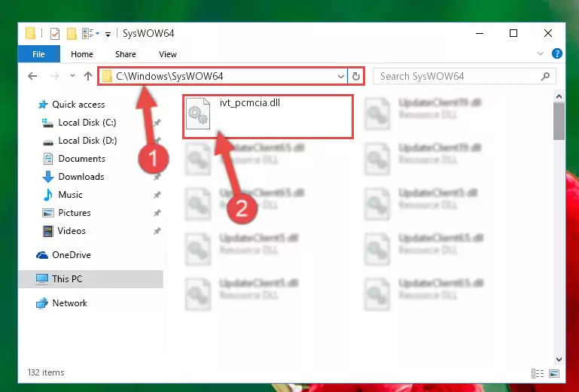Open Pictures folder in sidebar
This screenshot has height=392, width=579.
[75, 213]
